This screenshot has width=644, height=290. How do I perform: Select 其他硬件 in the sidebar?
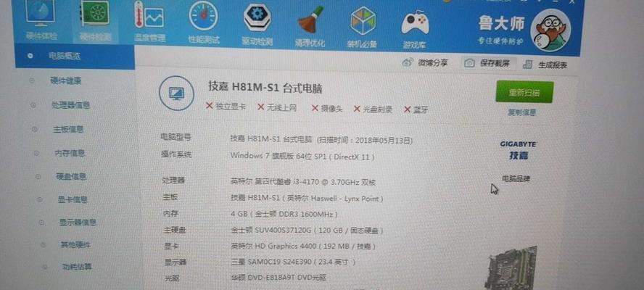pyautogui.click(x=75, y=245)
